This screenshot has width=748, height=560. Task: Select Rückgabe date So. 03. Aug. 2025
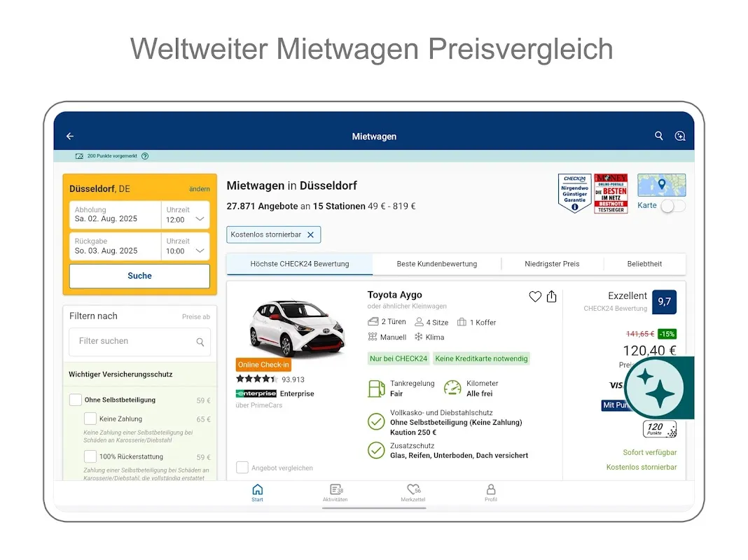115,246
